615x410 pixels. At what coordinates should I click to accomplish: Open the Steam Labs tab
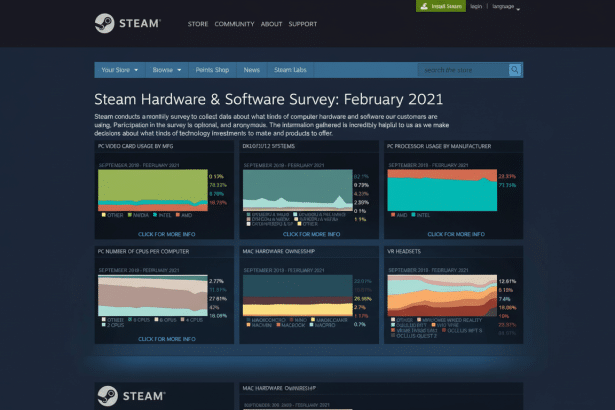click(x=290, y=70)
